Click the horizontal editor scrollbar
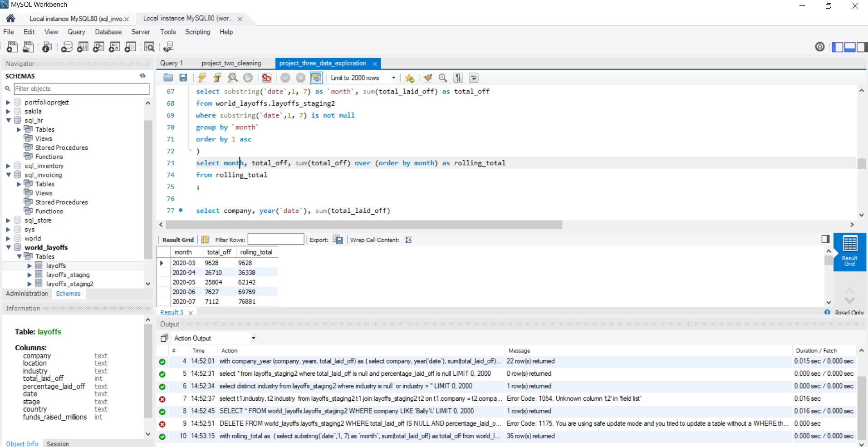The height and width of the screenshot is (447, 868). pyautogui.click(x=364, y=225)
